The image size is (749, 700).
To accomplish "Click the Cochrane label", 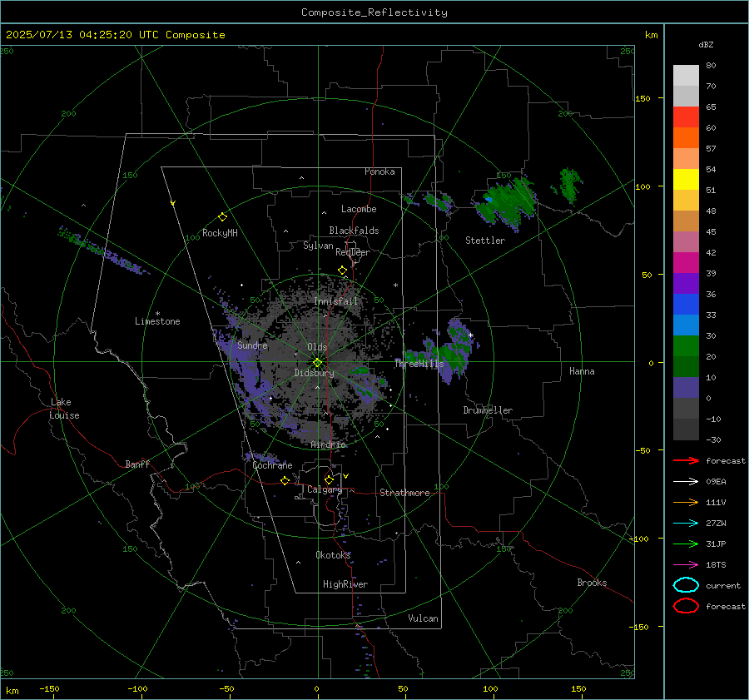I will pyautogui.click(x=272, y=465).
